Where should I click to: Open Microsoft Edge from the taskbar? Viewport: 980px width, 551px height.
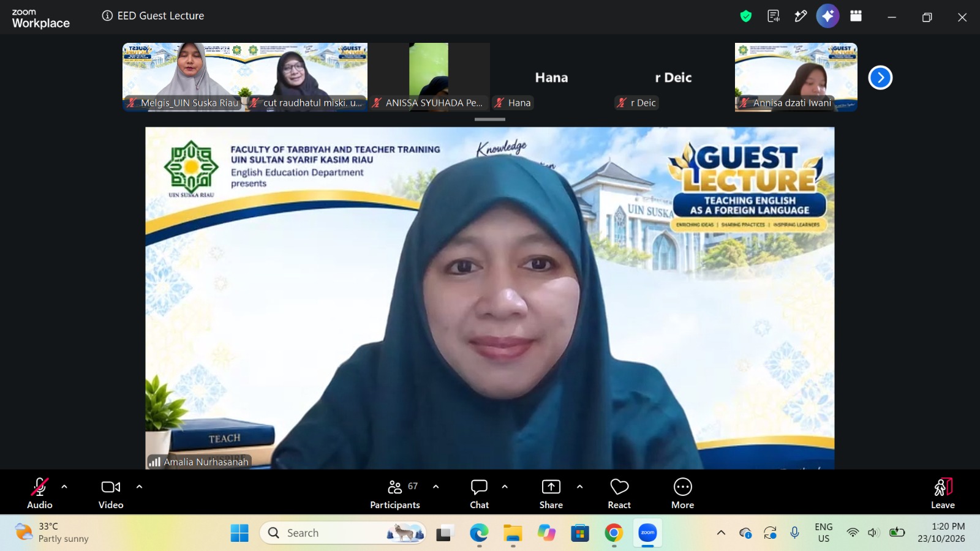(479, 533)
